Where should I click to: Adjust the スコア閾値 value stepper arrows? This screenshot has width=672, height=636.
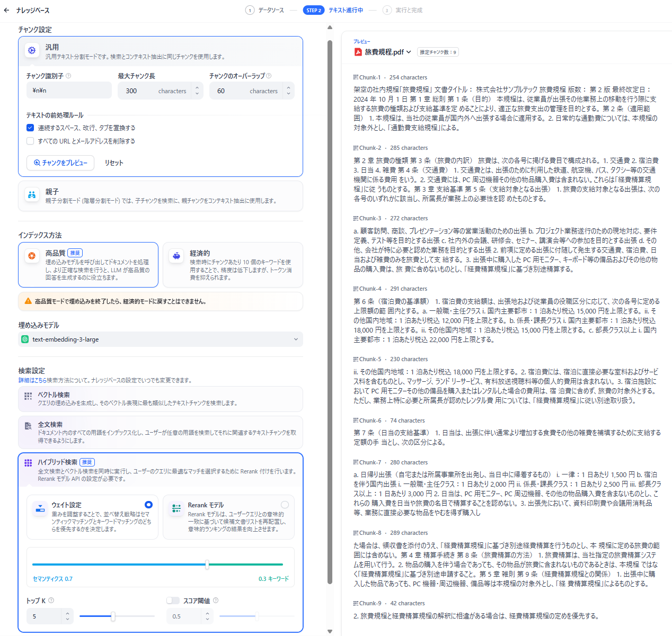207,616
